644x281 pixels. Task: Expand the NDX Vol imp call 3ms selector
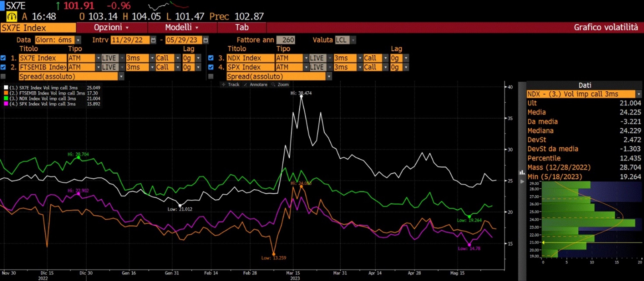click(639, 94)
